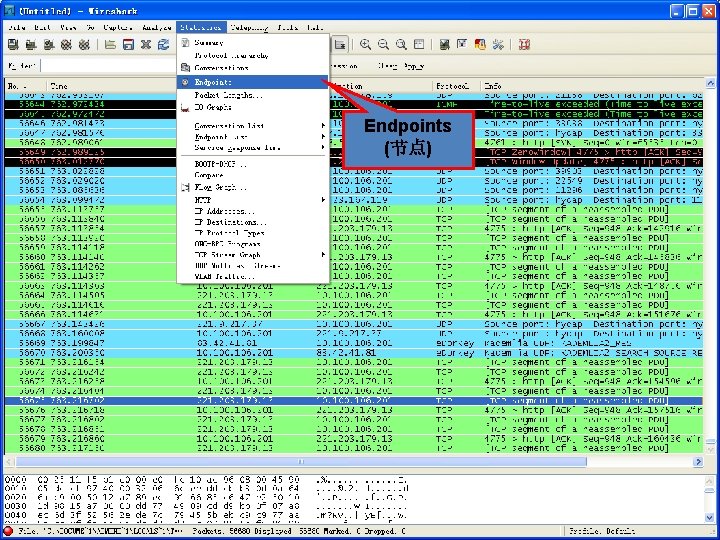Click the Zoom In magnifier toolbar icon
The height and width of the screenshot is (540, 720).
366,45
